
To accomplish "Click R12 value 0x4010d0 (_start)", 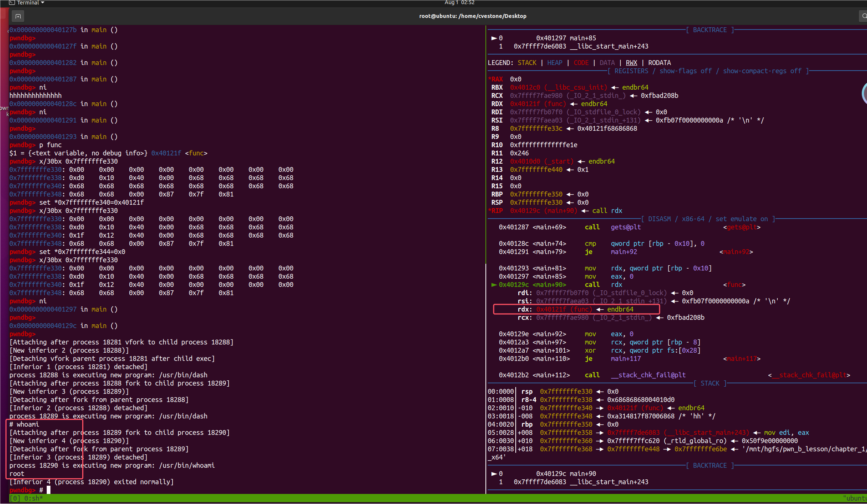I will click(x=542, y=161).
